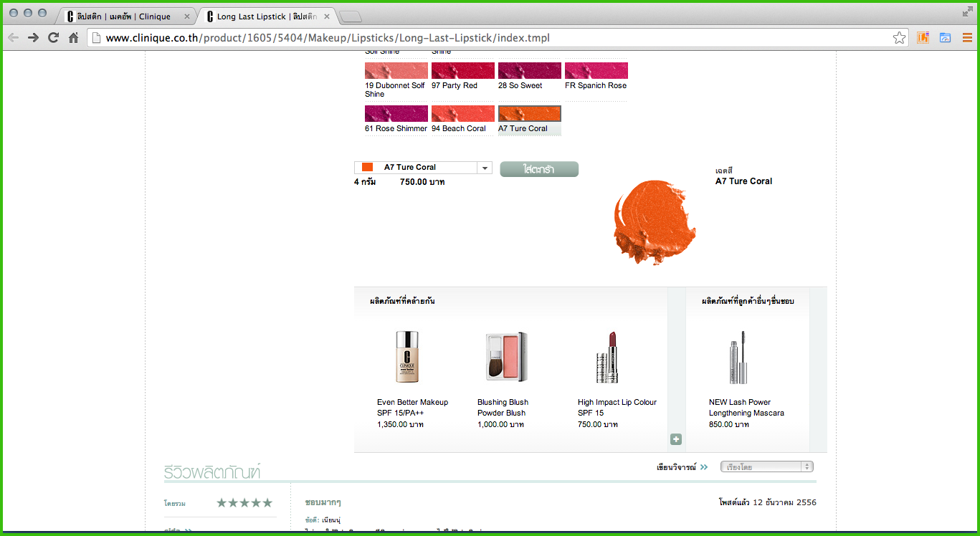Choose 94 Beach Coral swatch
The width and height of the screenshot is (980, 536).
(463, 113)
